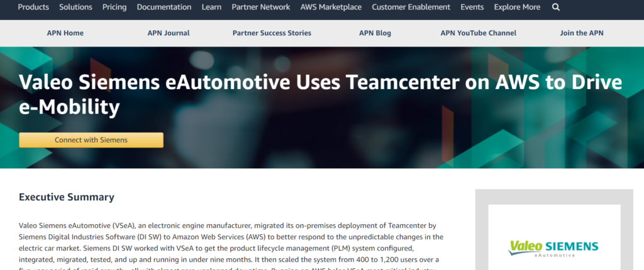The height and width of the screenshot is (270, 644).
Task: Go to Pricing in top navigation
Action: pyautogui.click(x=114, y=7)
